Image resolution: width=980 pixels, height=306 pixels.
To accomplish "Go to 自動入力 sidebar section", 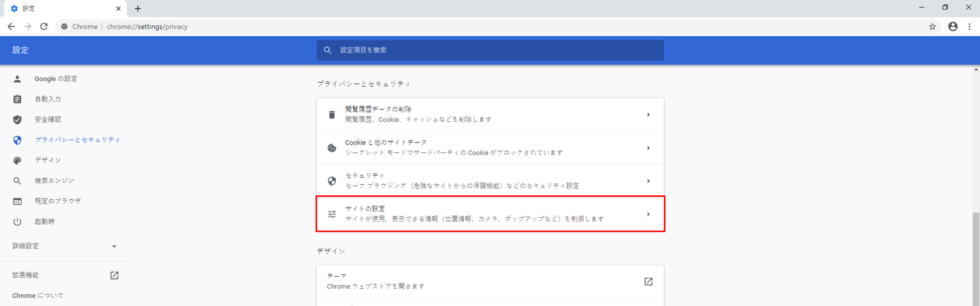I will [x=48, y=99].
